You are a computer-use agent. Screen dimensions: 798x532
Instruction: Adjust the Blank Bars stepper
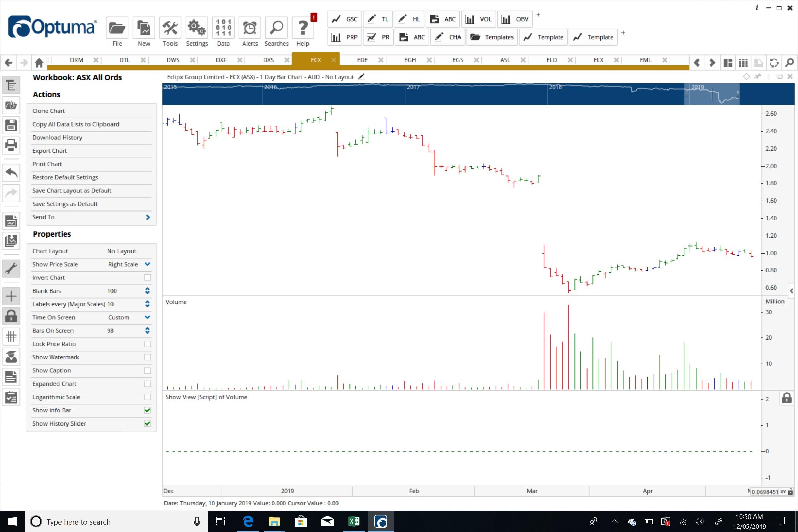(x=148, y=291)
